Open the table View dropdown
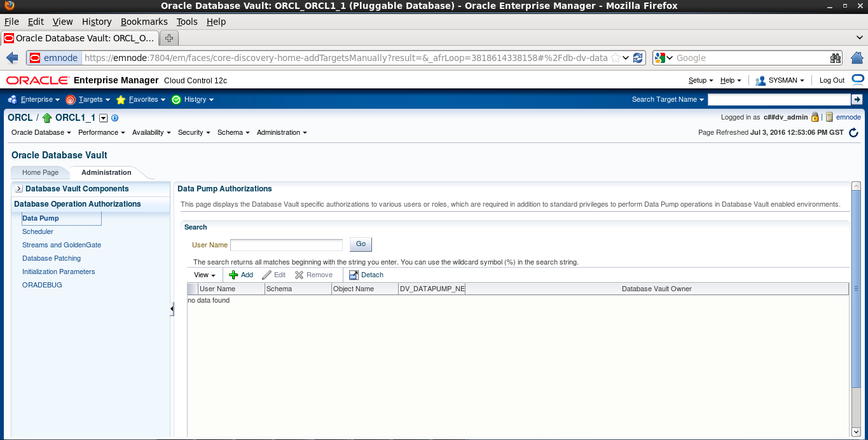 coord(205,275)
